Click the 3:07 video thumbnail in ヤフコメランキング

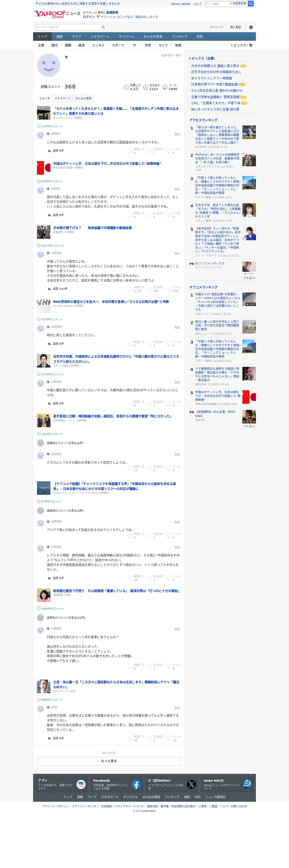coord(249,299)
